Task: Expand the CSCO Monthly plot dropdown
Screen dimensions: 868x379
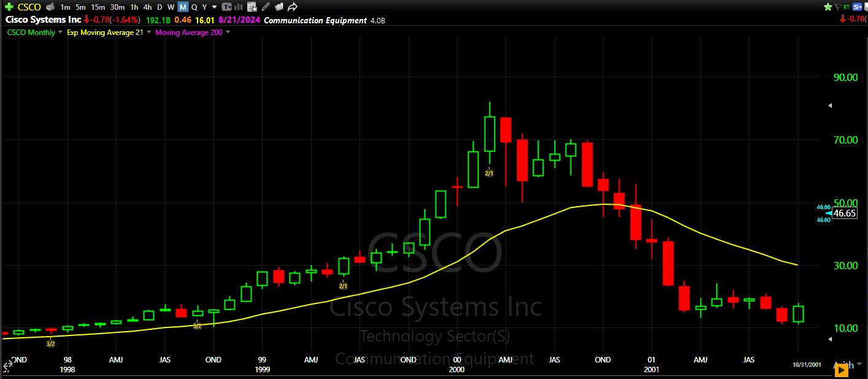Action: (x=60, y=33)
